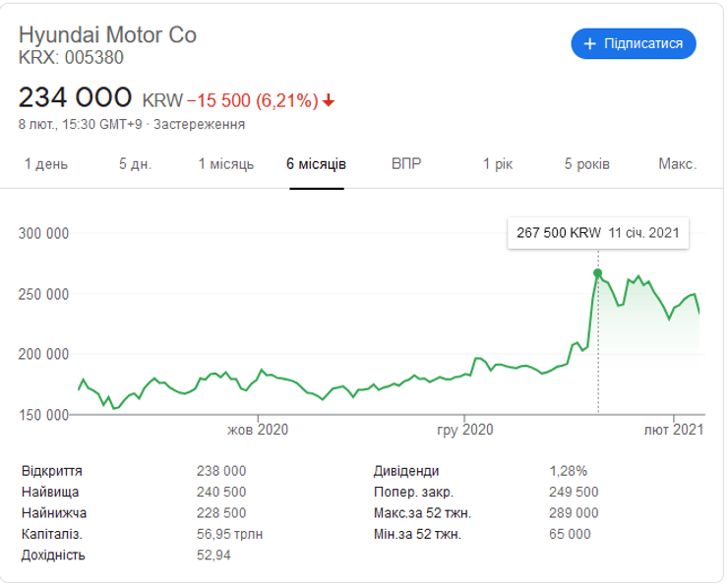The height and width of the screenshot is (587, 728).
Task: Click the жов 2020 label on the chart axis
Action: (258, 430)
